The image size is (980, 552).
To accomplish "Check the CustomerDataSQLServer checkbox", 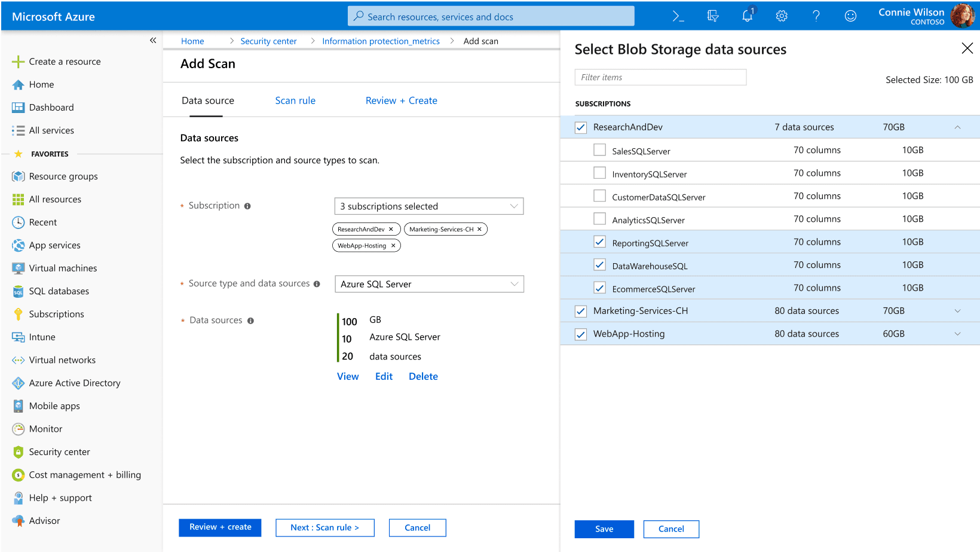I will click(x=599, y=196).
